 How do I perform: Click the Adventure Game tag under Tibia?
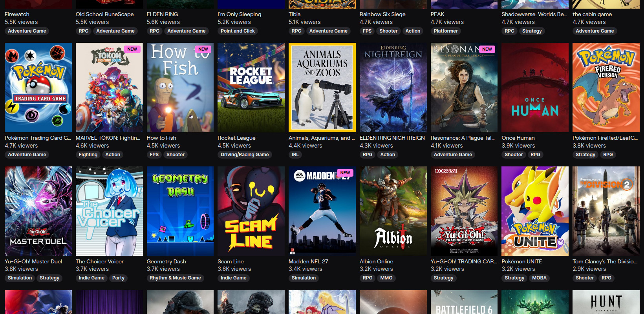[x=328, y=31]
